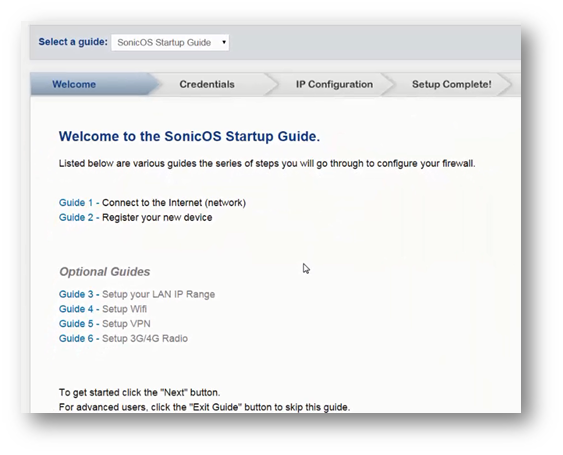The width and height of the screenshot is (563, 455).
Task: Open Guide 2 link
Action: click(x=76, y=217)
